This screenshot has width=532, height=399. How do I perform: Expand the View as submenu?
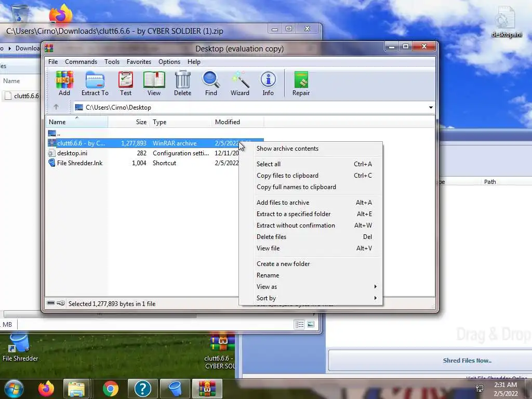coord(311,287)
